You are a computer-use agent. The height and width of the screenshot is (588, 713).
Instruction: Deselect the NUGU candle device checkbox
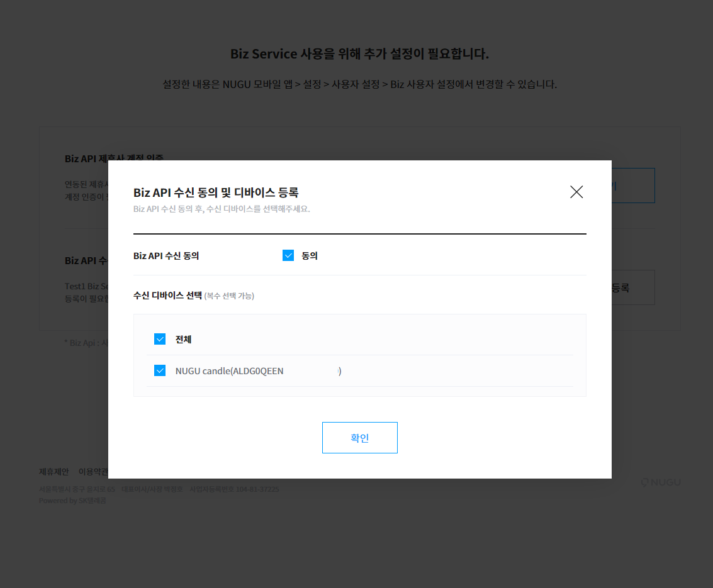click(160, 370)
